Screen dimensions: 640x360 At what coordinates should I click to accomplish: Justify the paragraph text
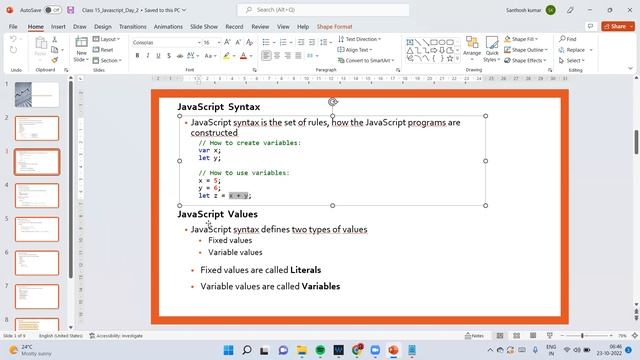(x=299, y=56)
